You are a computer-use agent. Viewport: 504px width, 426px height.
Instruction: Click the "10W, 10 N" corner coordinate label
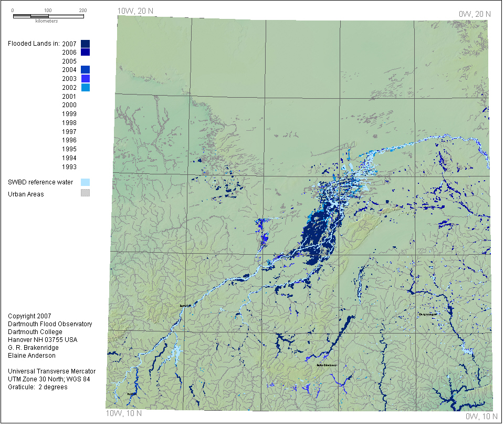124,413
